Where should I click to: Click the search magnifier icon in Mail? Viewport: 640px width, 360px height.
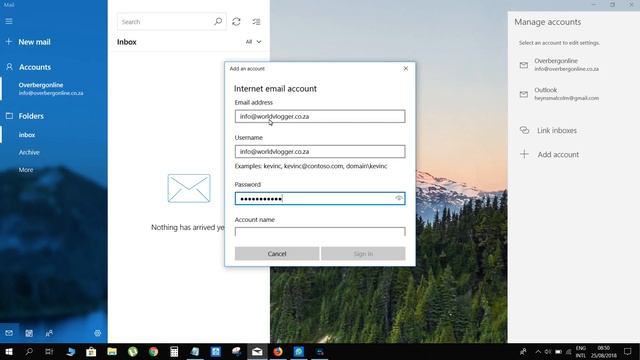coord(218,22)
